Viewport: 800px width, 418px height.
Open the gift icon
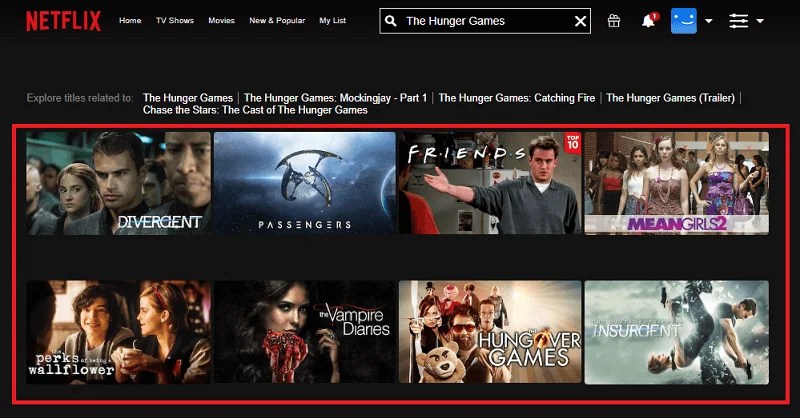[x=614, y=21]
